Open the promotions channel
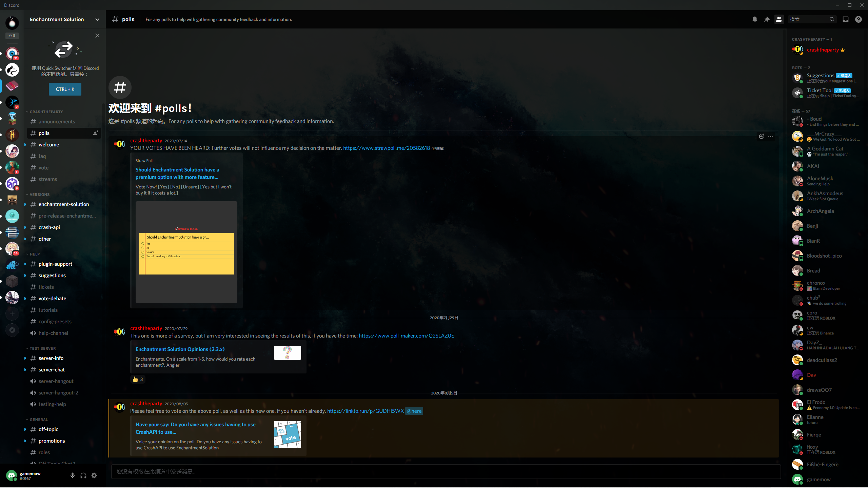This screenshot has width=868, height=488. 64,441
